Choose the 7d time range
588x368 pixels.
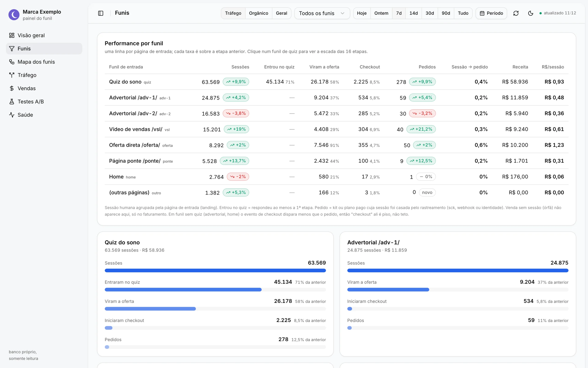(399, 13)
